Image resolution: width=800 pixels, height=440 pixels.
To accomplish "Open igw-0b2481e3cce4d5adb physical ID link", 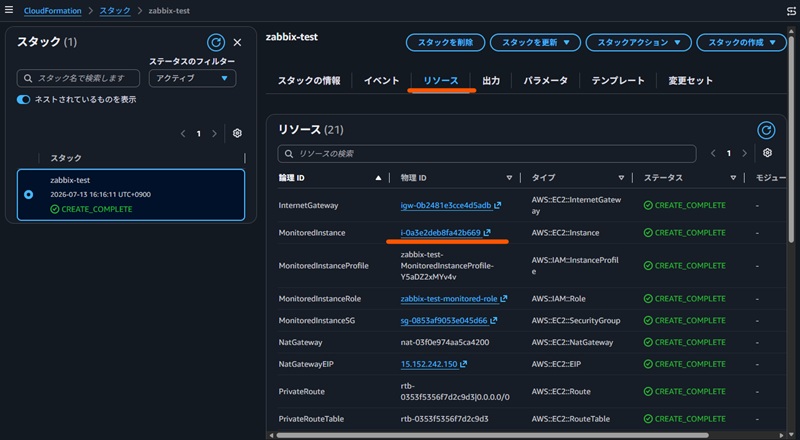I will (446, 205).
